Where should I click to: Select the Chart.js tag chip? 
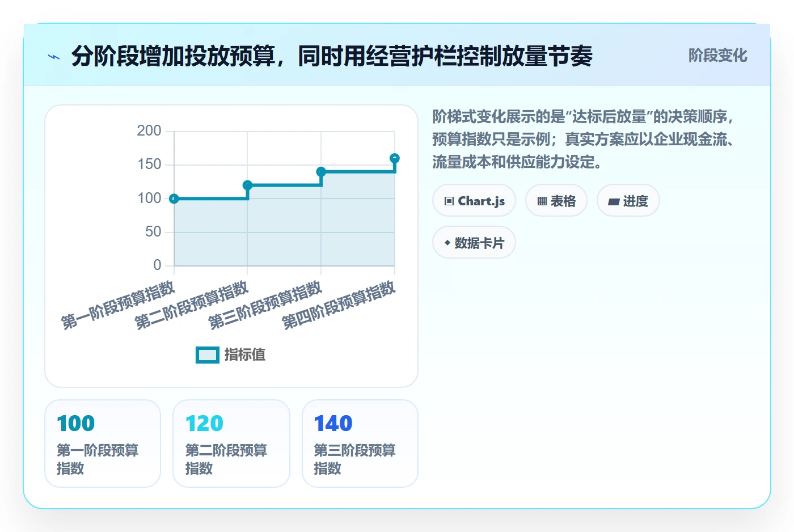(x=474, y=201)
